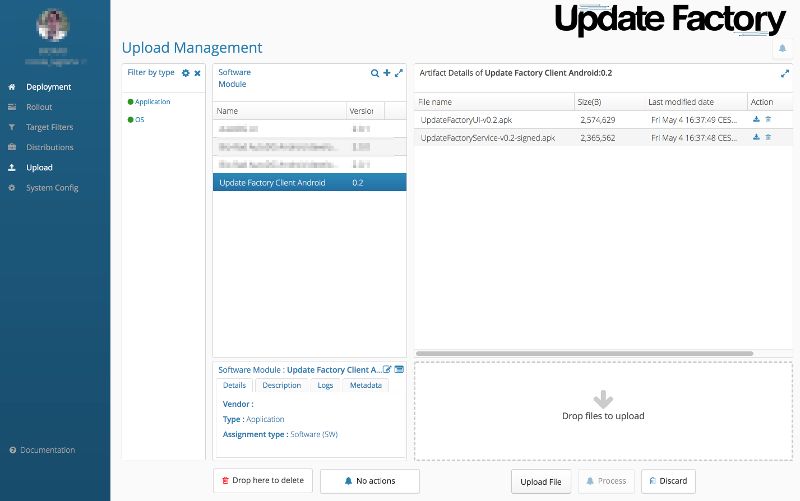
Task: Click the Upload File button
Action: coord(541,482)
